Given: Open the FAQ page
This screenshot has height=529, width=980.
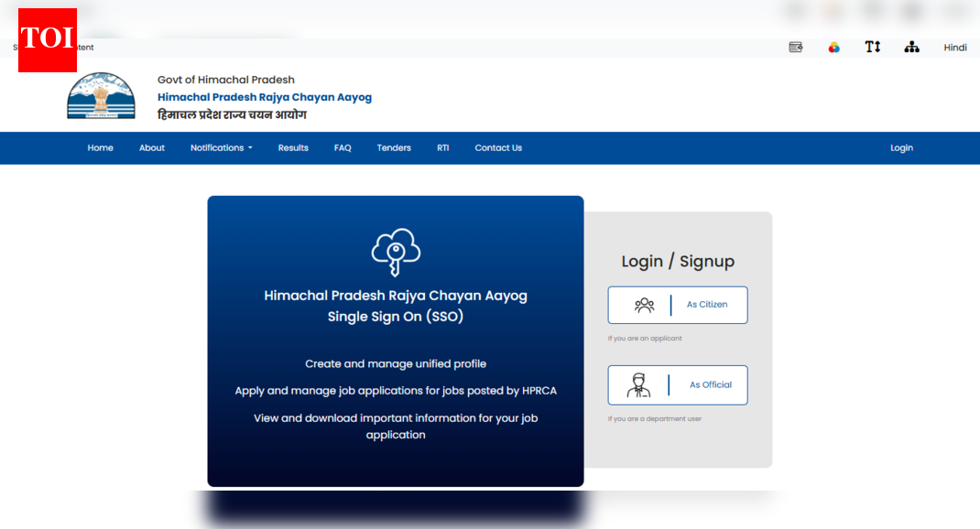Looking at the screenshot, I should (x=343, y=148).
